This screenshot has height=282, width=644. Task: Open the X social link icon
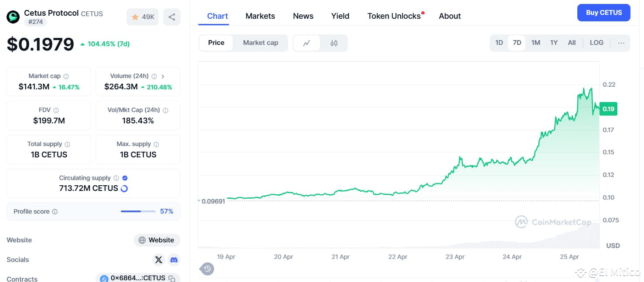159,260
